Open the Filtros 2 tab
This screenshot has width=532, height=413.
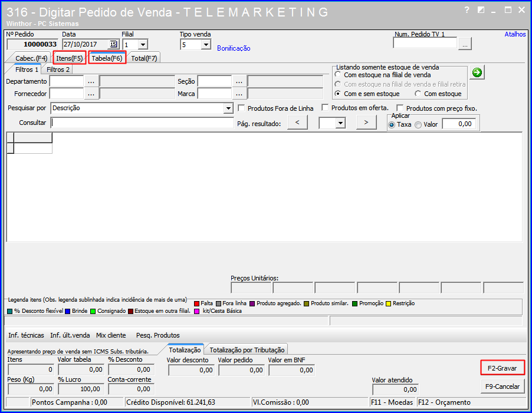(x=58, y=70)
